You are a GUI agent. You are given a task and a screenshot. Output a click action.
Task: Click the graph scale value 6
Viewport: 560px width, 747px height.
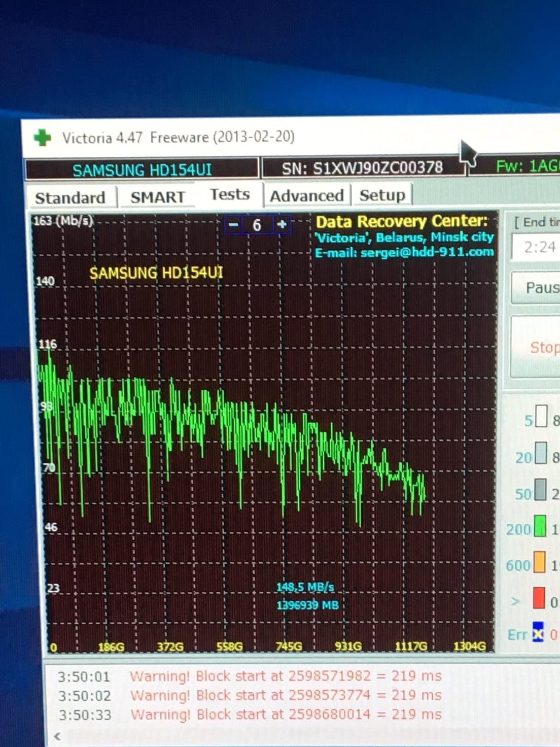coord(257,225)
